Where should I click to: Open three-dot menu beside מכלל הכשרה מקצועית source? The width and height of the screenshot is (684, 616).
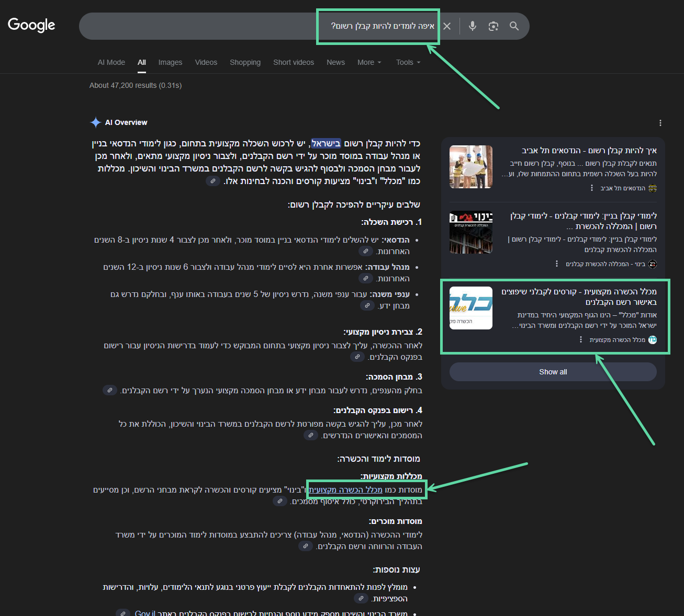click(x=581, y=340)
